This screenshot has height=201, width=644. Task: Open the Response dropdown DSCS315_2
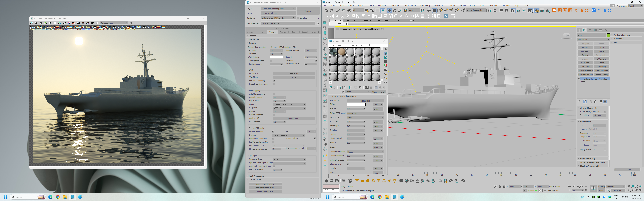(289, 108)
